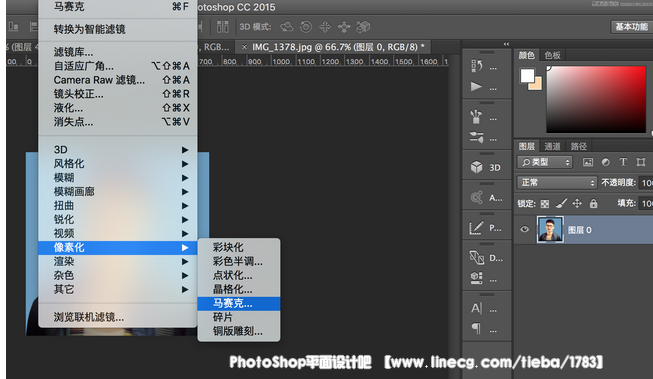Open the Actions panel play icon

click(x=476, y=87)
